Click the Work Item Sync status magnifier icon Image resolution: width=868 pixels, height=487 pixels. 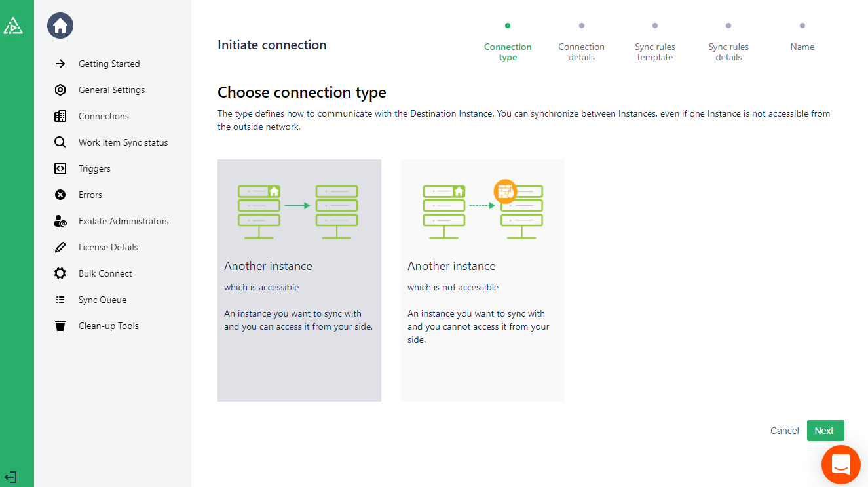(60, 142)
